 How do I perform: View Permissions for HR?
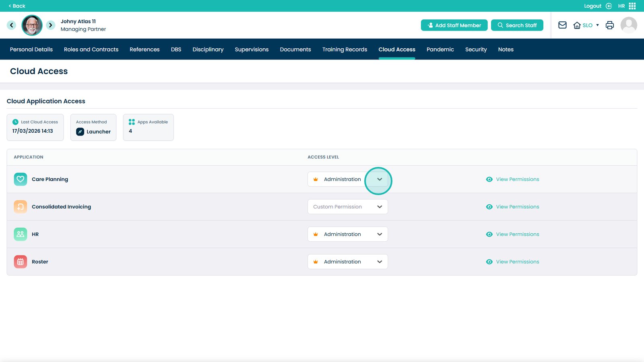pos(517,234)
